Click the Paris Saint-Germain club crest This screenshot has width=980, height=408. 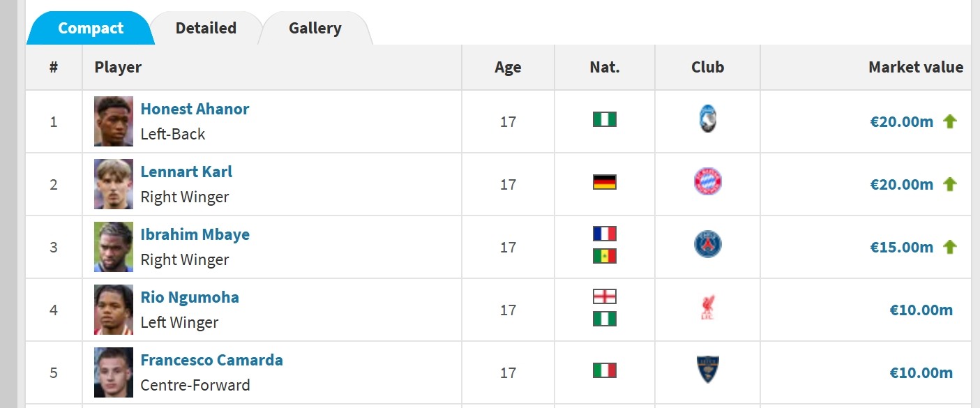click(x=707, y=245)
